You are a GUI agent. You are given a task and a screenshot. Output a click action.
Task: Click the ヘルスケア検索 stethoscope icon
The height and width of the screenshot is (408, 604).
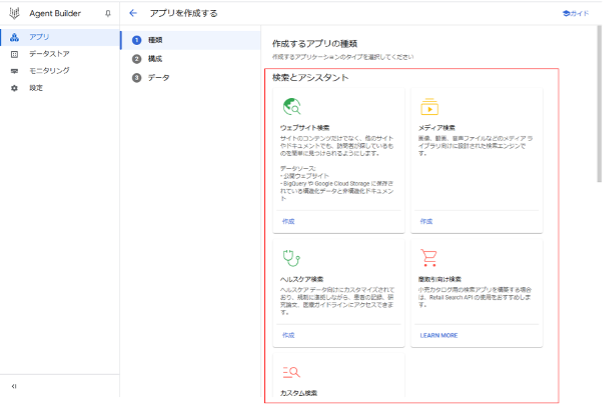click(292, 258)
